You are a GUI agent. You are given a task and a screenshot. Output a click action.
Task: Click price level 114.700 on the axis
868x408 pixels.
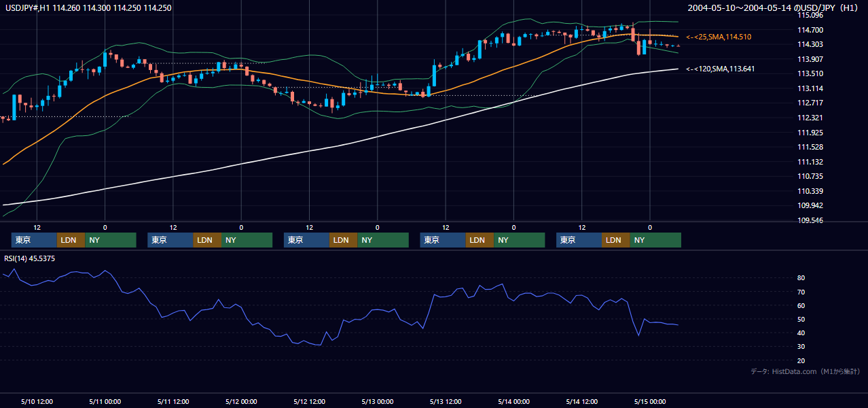pos(810,30)
